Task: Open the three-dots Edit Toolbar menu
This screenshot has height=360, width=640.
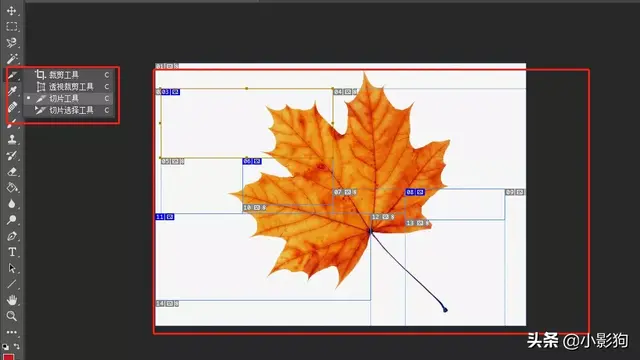Action: 12,332
